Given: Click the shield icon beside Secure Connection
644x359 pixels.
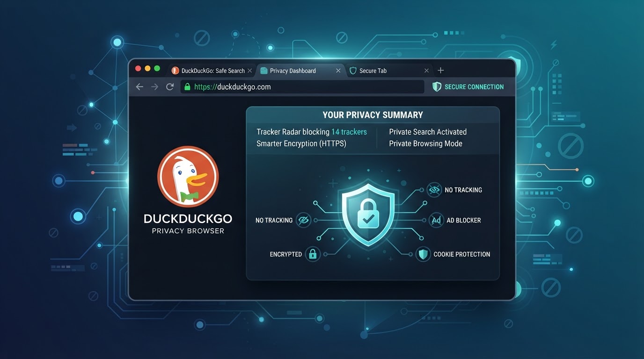Looking at the screenshot, I should 437,86.
